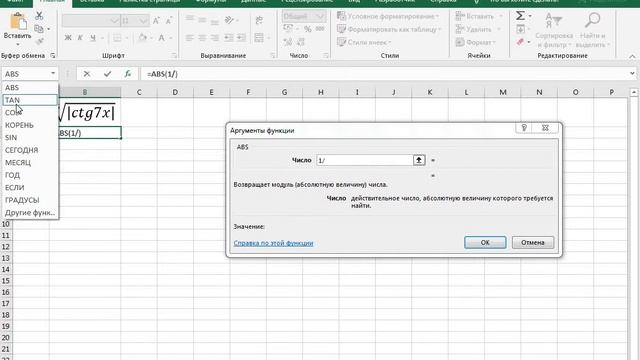Image resolution: width=640 pixels, height=360 pixels.
Task: Click the Name Box dropdown arrow beside ABS
Action: pyautogui.click(x=53, y=73)
